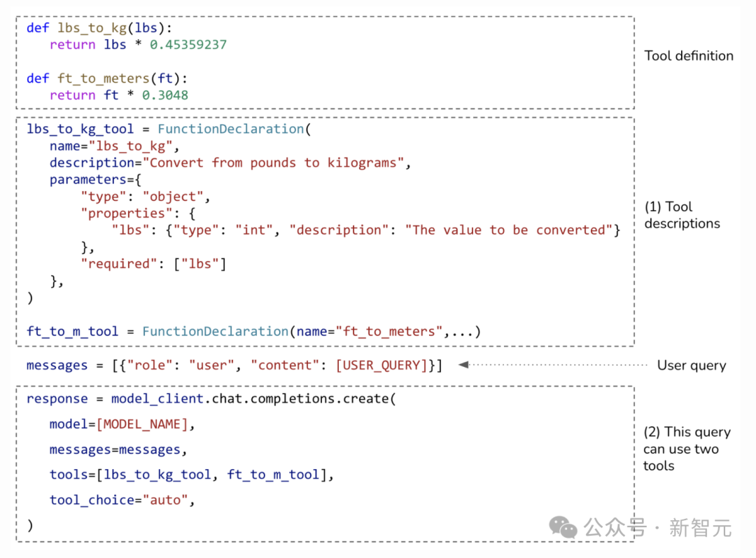This screenshot has height=558, width=756.
Task: Click the string "ft_to_meters"
Action: click(x=389, y=332)
